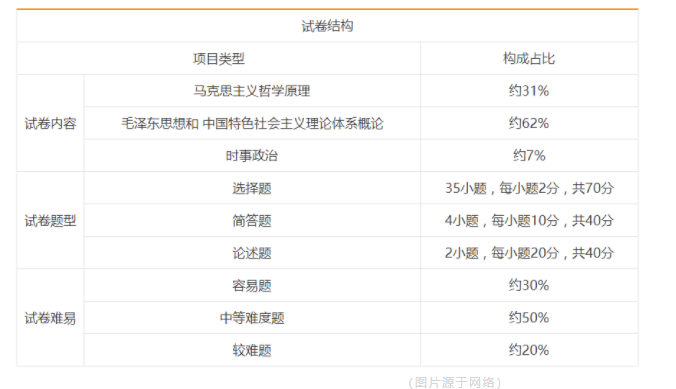Select the 约50% value cell
This screenshot has height=389, width=676.
click(x=529, y=318)
